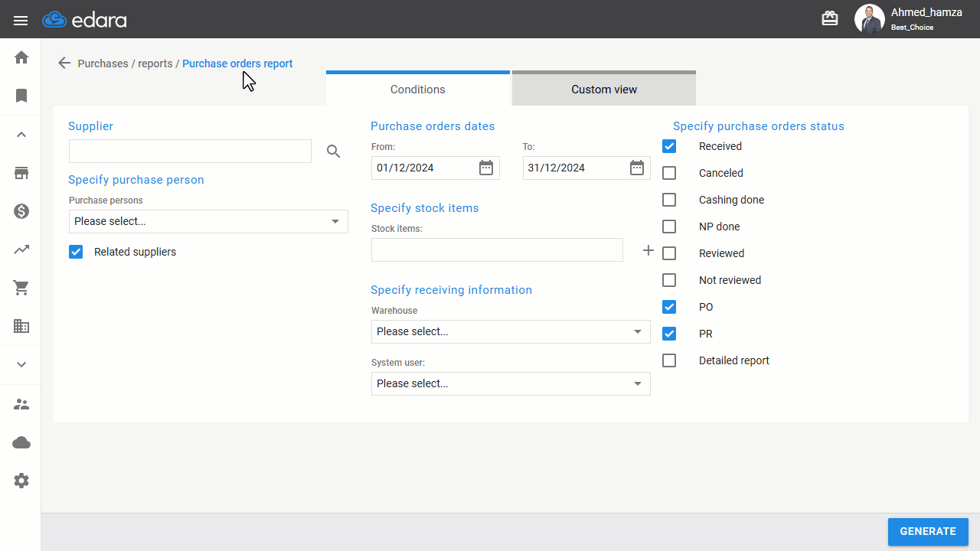Go to reports breadcrumb link
Image resolution: width=980 pixels, height=551 pixels.
[155, 64]
